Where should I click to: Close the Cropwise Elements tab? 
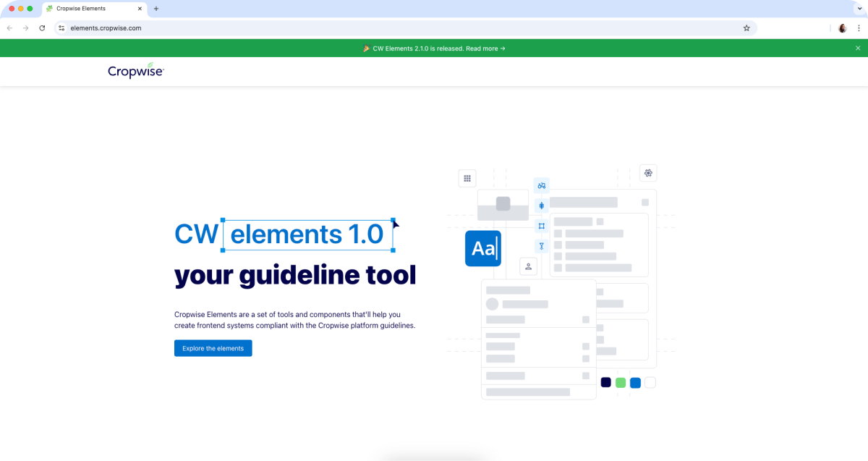(x=140, y=9)
